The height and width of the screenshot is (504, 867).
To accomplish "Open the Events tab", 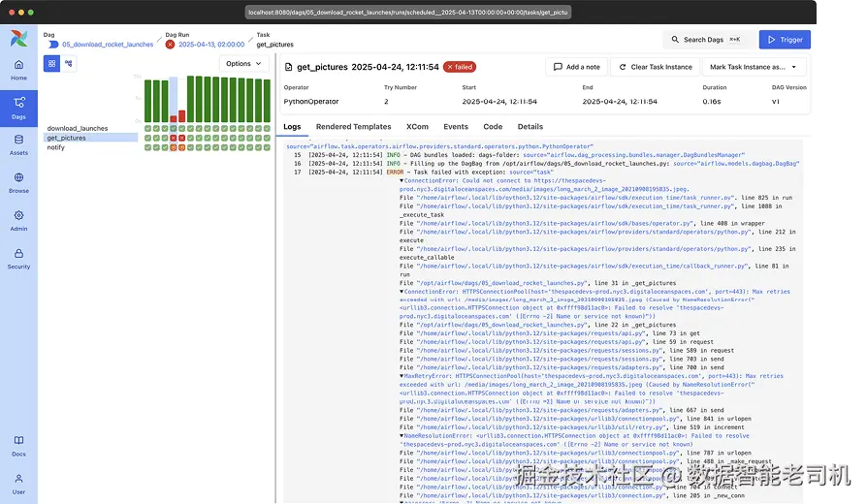I will 456,127.
